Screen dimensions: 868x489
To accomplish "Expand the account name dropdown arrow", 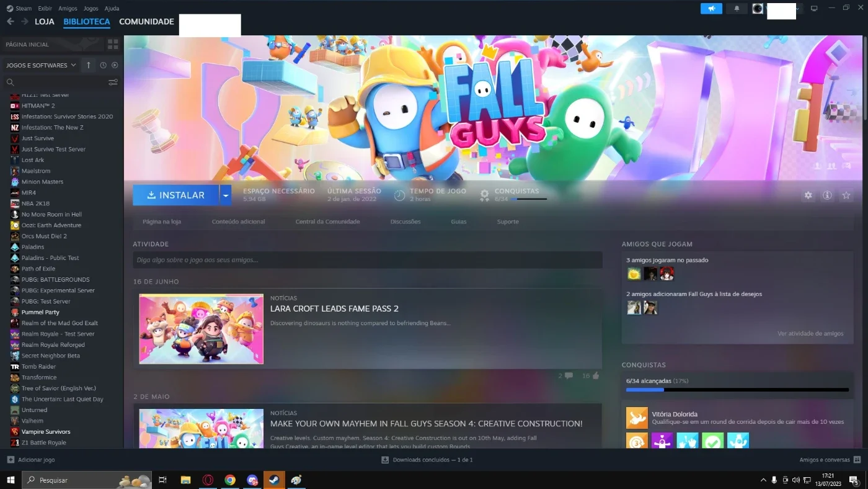I will [799, 9].
